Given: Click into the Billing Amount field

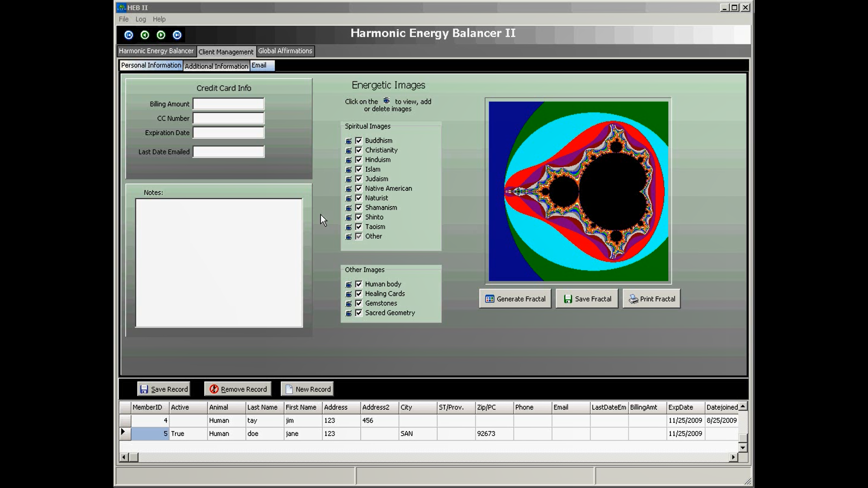Looking at the screenshot, I should tap(228, 104).
